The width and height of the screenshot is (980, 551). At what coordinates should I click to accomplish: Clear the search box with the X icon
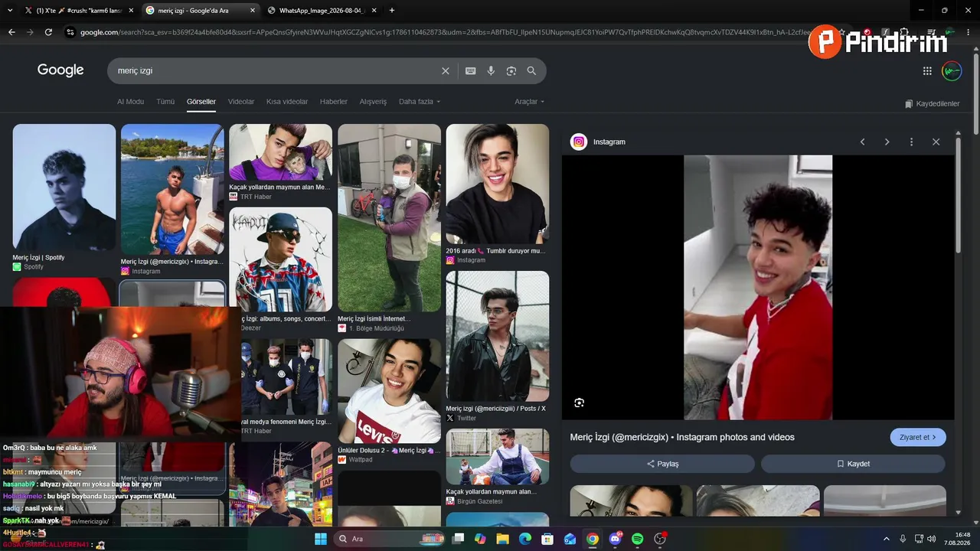pyautogui.click(x=446, y=70)
